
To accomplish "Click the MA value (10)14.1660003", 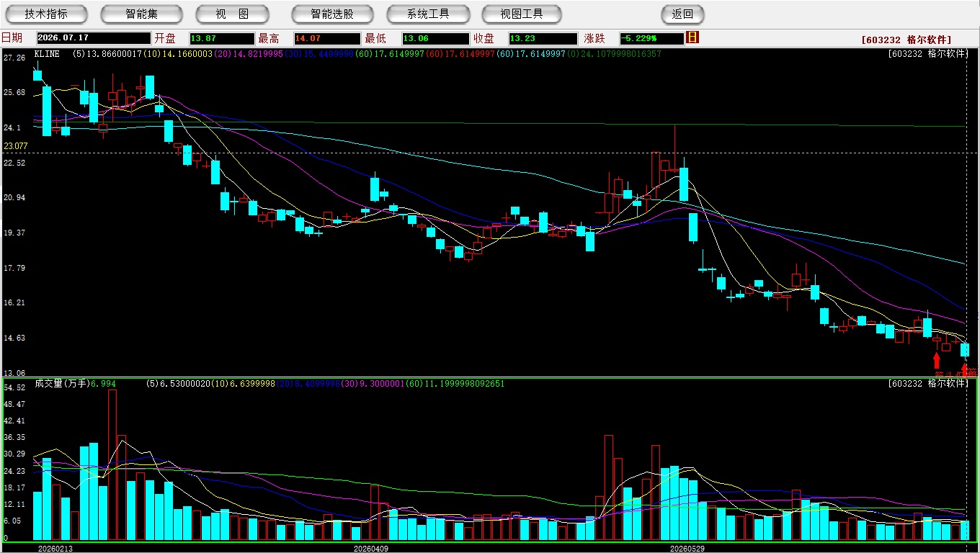I will [x=178, y=54].
